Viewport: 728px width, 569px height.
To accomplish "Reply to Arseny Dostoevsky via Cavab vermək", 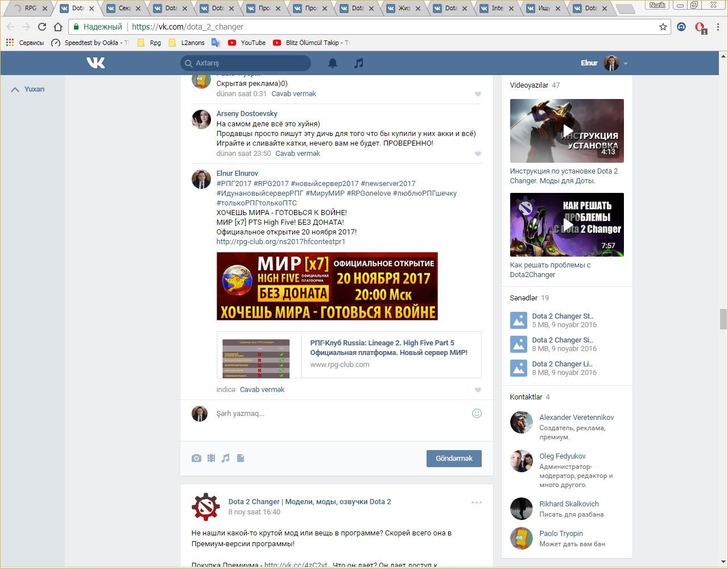I will 297,154.
